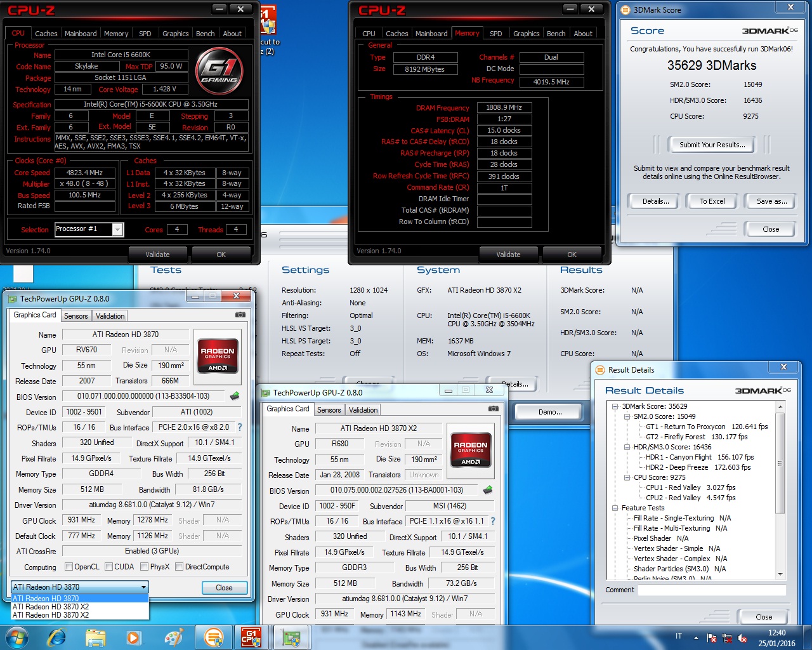Open Validation tab in HD 3870 X2 GPU-Z

pyautogui.click(x=363, y=410)
